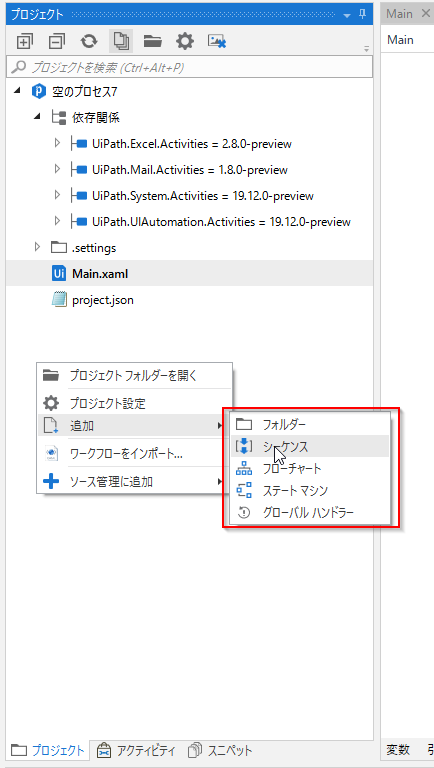Collapse the 依存関係 dependencies node
Image resolution: width=434 pixels, height=768 pixels.
pyautogui.click(x=37, y=117)
